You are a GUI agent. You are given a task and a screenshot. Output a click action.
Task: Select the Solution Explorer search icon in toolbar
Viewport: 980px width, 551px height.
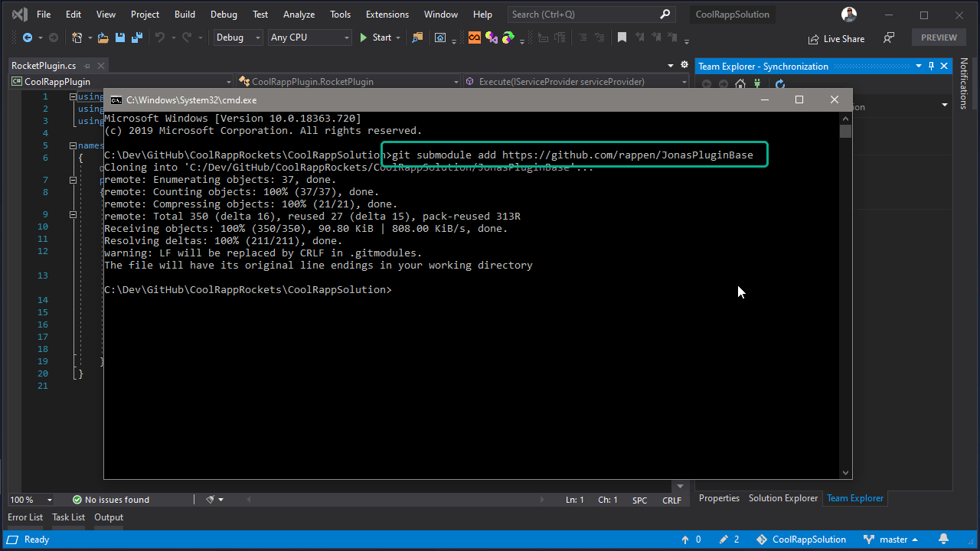point(417,37)
